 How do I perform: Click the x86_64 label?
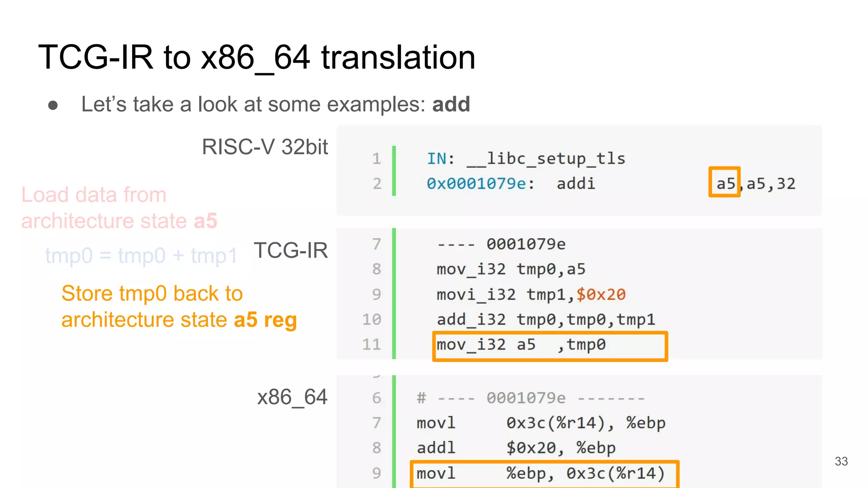pos(292,397)
